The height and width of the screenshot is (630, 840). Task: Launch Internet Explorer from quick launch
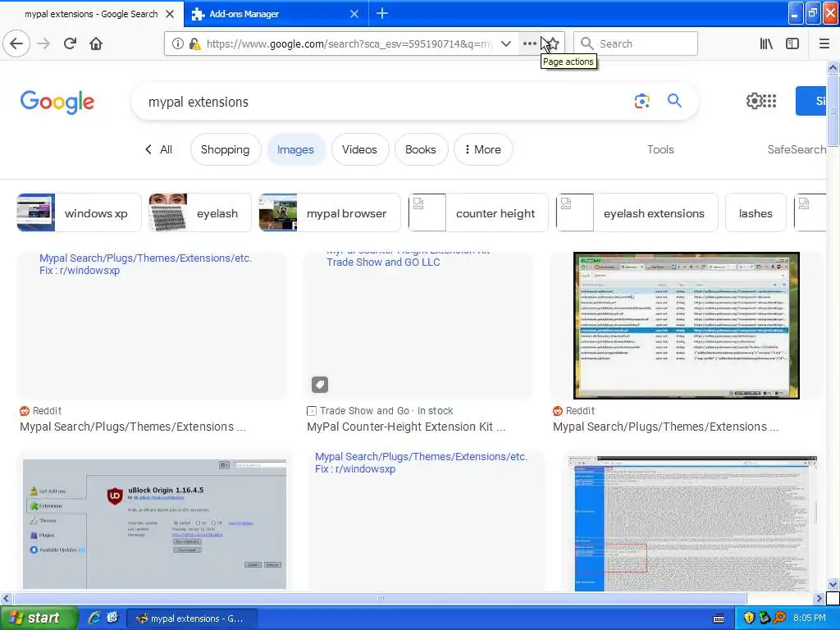tap(94, 618)
